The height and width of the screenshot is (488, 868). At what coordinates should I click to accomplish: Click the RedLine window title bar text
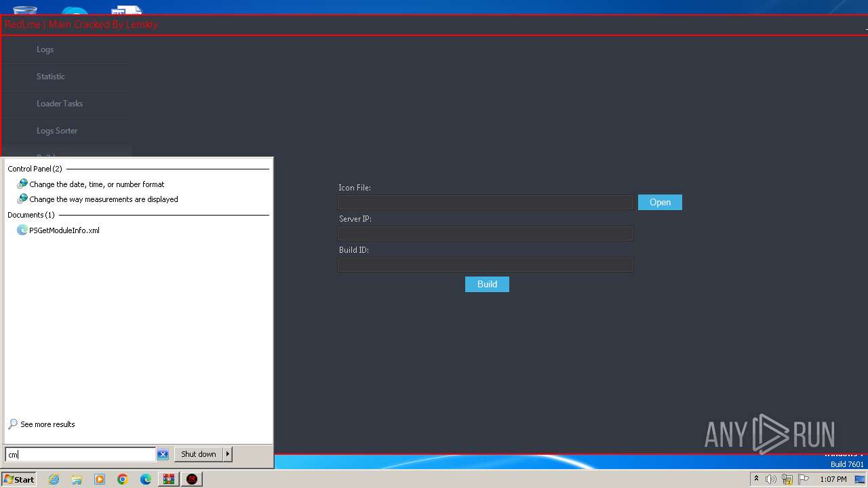point(81,24)
